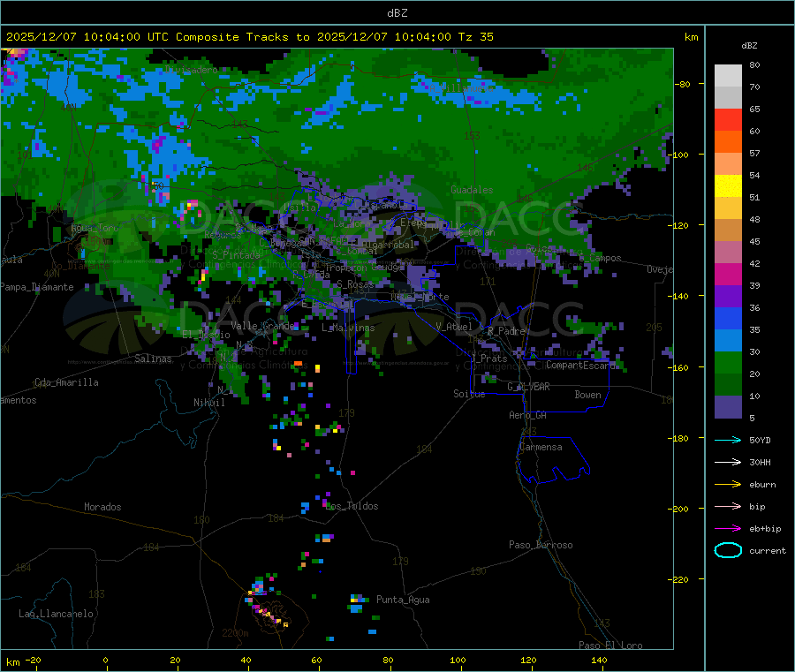Viewport: 795px width, 672px height.
Task: Click the dark blue swatch between 36 and 35
Action: pos(728,318)
